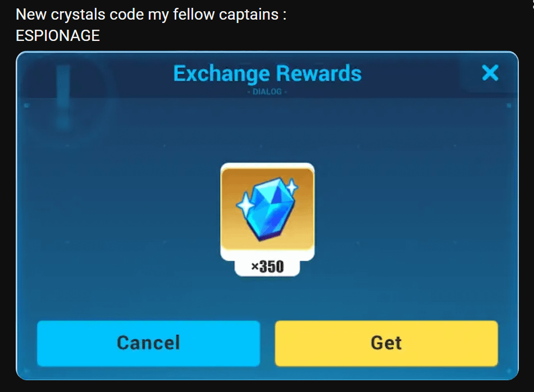Viewport: 534px width, 392px height.
Task: Click the blurred exclamation mark icon
Action: click(63, 97)
